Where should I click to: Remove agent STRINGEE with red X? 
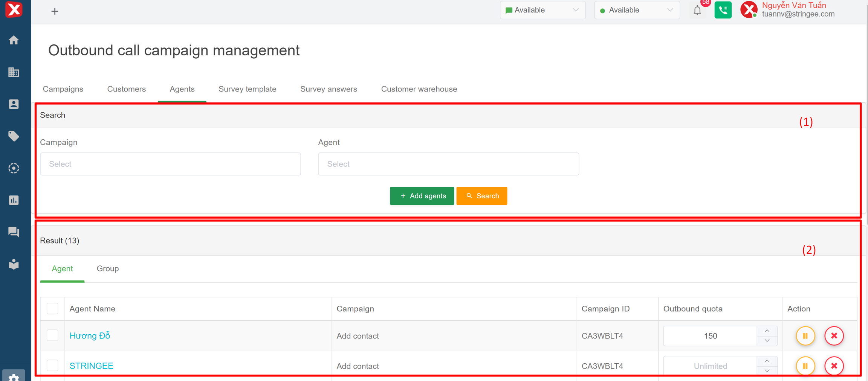834,366
